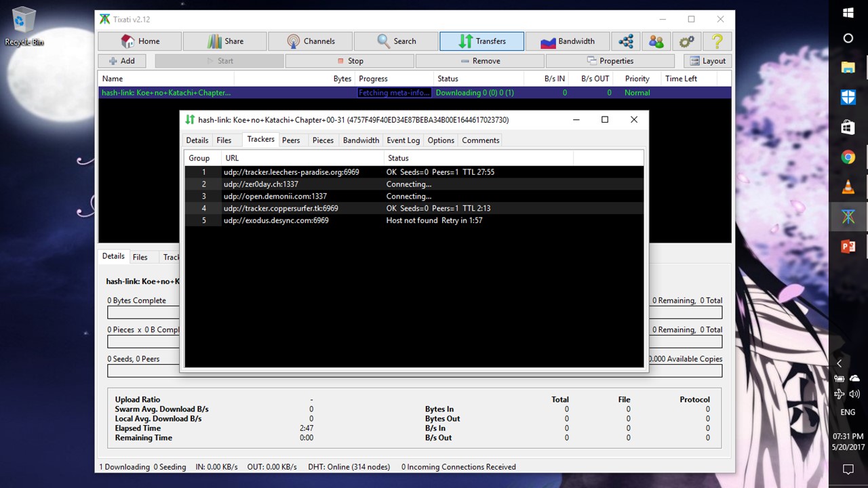This screenshot has height=488, width=868.
Task: Open VLC media player from taskbar
Action: [x=848, y=188]
